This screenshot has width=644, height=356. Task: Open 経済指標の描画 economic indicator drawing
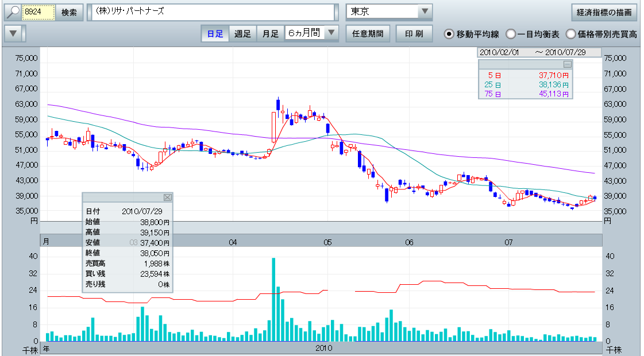(x=604, y=12)
